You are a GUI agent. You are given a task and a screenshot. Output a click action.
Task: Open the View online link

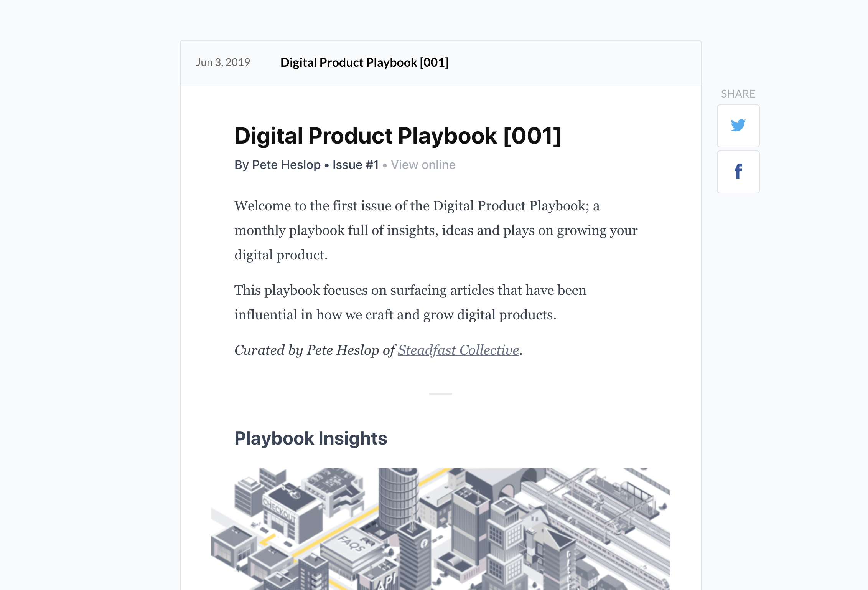tap(423, 164)
